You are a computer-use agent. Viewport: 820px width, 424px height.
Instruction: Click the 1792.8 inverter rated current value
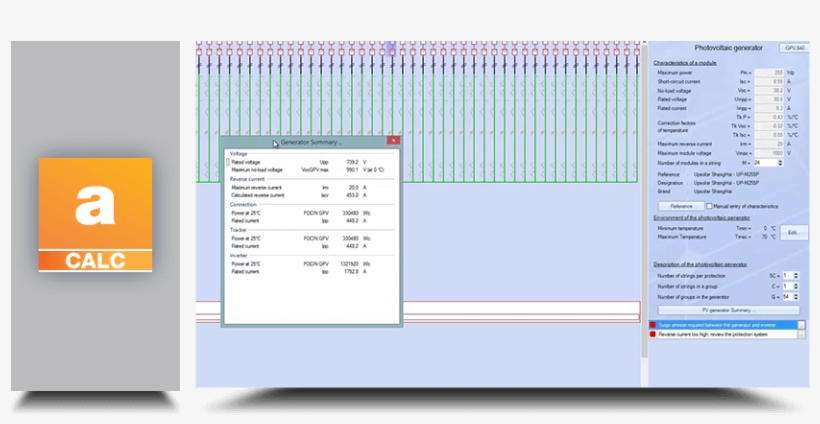click(x=351, y=271)
